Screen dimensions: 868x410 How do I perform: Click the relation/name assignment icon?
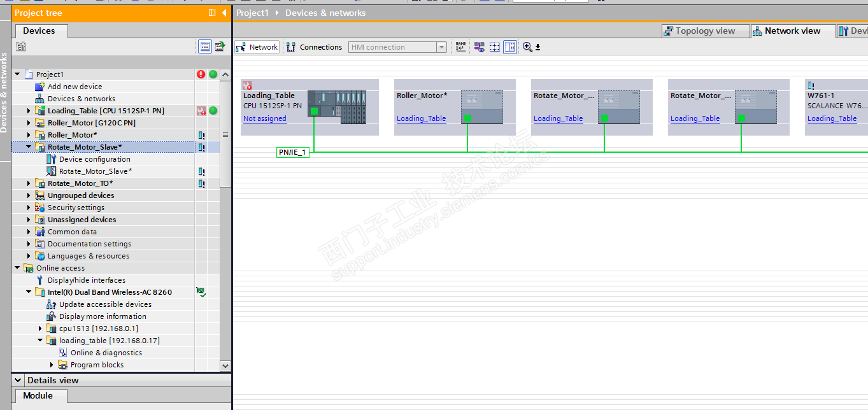[460, 47]
